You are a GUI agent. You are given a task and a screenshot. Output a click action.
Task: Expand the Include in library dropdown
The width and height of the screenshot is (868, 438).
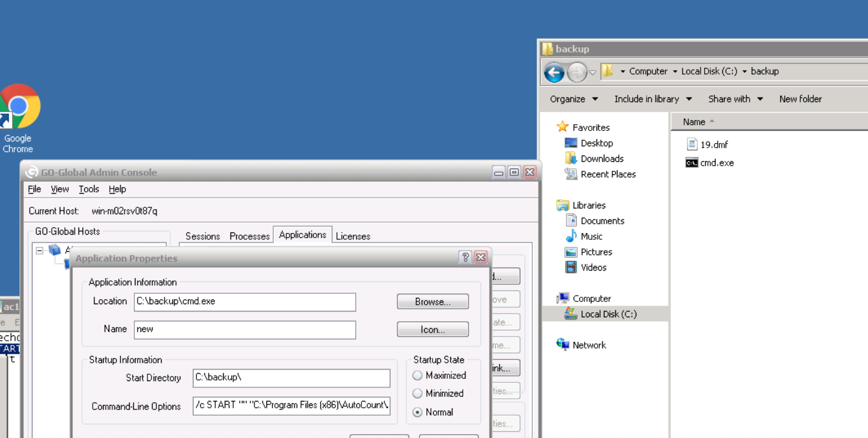(653, 99)
